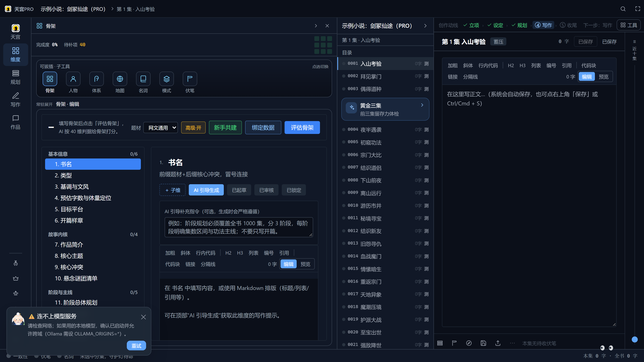Click the green completion grid indicator
644x362 pixels.
pyautogui.click(x=323, y=45)
